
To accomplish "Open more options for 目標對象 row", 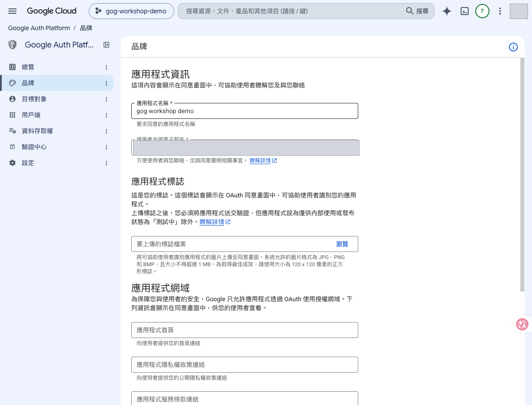I will (106, 99).
